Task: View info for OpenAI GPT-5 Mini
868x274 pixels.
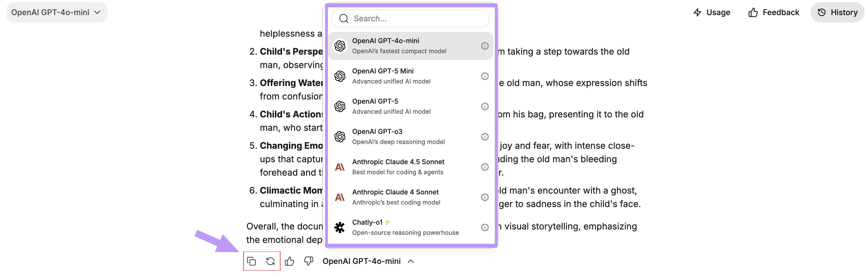Action: tap(485, 76)
